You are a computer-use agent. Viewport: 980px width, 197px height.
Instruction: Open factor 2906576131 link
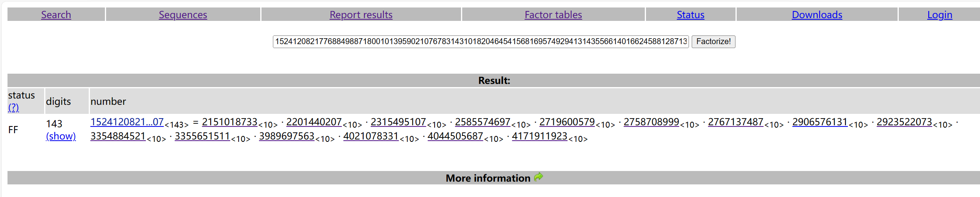pyautogui.click(x=820, y=122)
